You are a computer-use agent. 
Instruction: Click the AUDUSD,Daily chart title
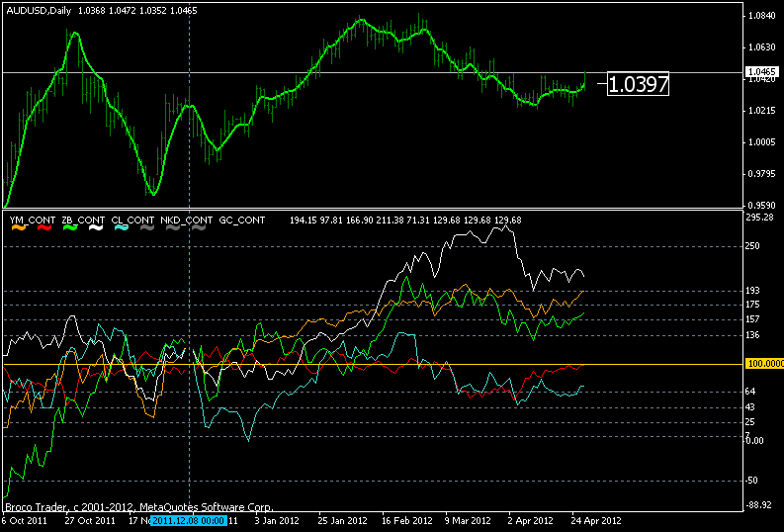pyautogui.click(x=39, y=11)
